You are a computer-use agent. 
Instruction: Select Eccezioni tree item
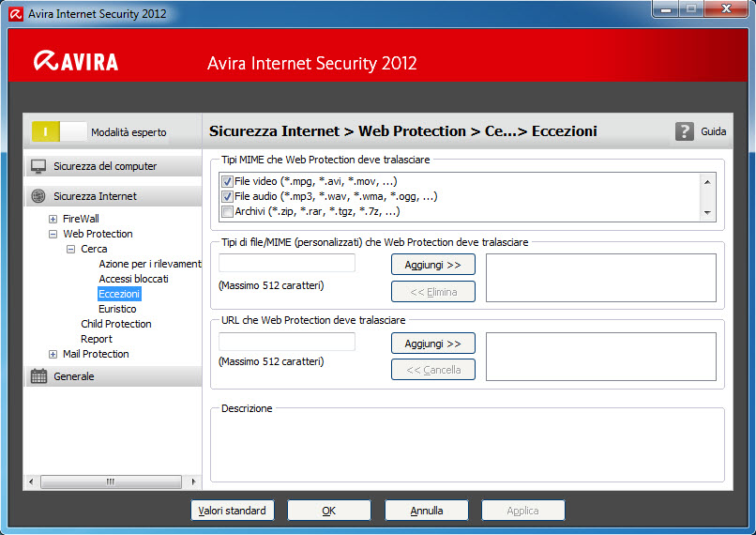pos(119,294)
